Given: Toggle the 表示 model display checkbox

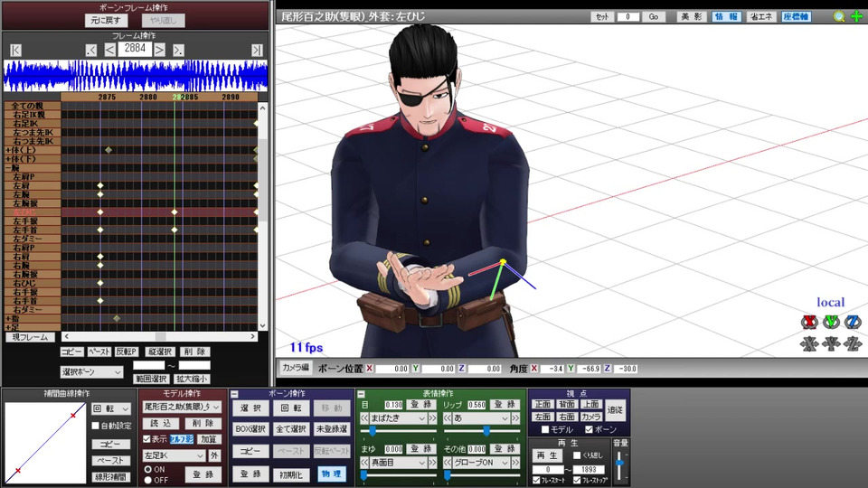Looking at the screenshot, I should 146,439.
